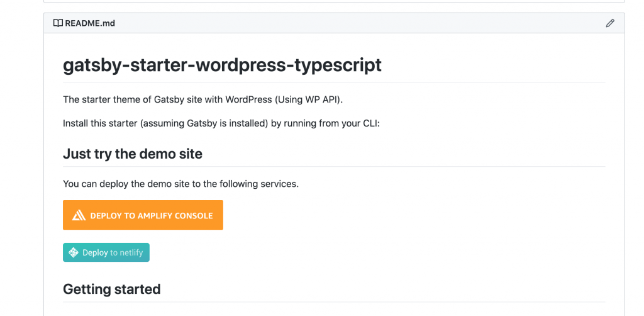Image resolution: width=644 pixels, height=316 pixels.
Task: Click the README.md file name header
Action: pos(90,23)
